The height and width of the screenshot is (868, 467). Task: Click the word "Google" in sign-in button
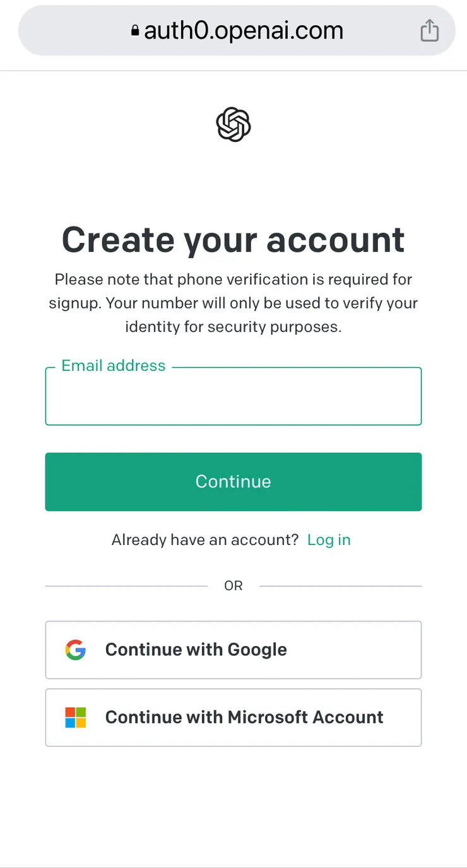click(257, 650)
